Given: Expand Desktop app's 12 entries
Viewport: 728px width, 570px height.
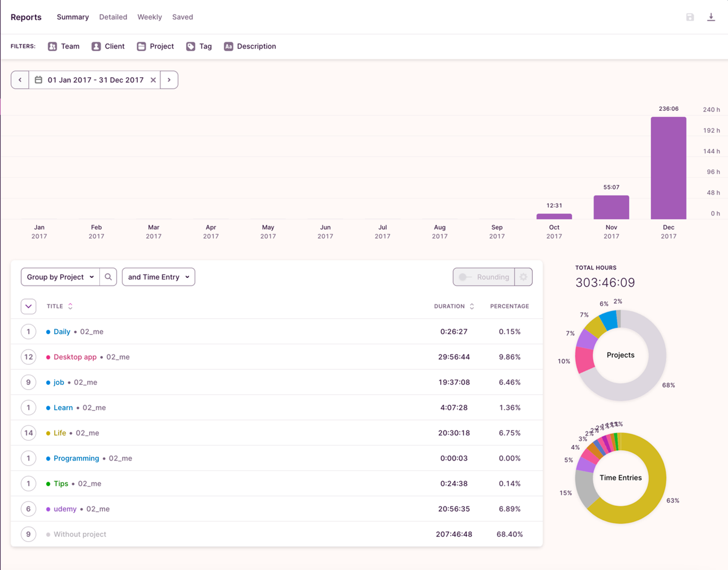Looking at the screenshot, I should coord(28,357).
